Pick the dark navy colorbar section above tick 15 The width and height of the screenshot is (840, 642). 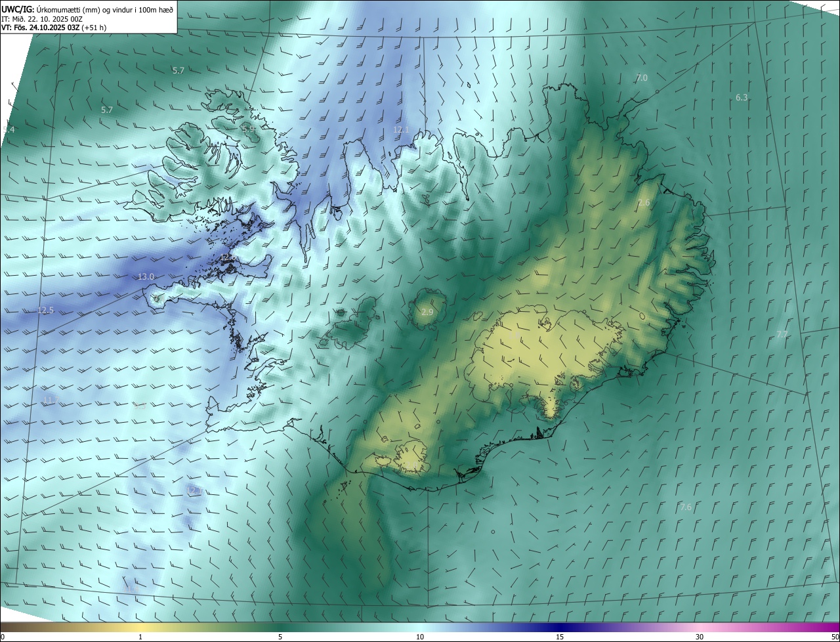pyautogui.click(x=560, y=627)
